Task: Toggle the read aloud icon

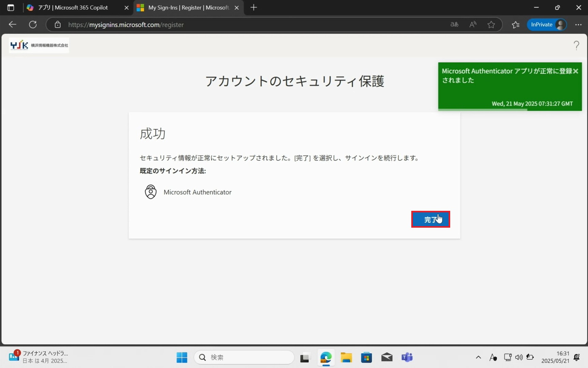Action: (473, 25)
